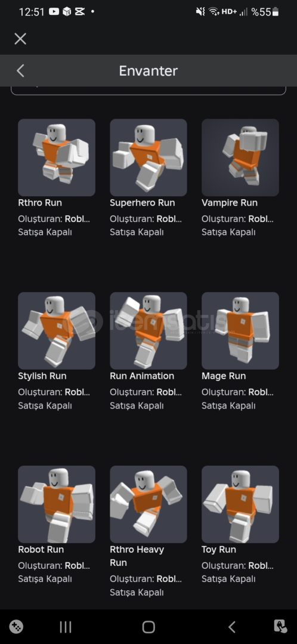Open the Run Animation item thumbnail
Image resolution: width=297 pixels, height=644 pixels.
tap(148, 330)
